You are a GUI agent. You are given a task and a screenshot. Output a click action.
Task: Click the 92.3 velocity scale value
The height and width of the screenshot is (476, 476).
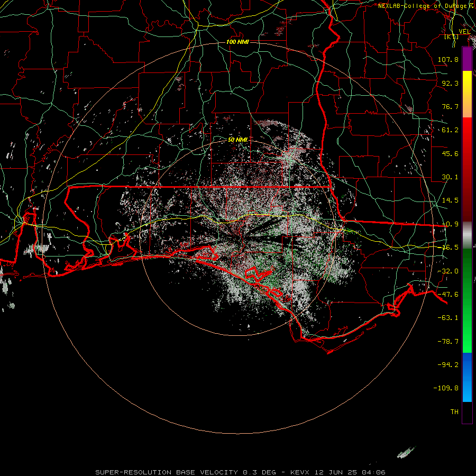click(x=450, y=83)
